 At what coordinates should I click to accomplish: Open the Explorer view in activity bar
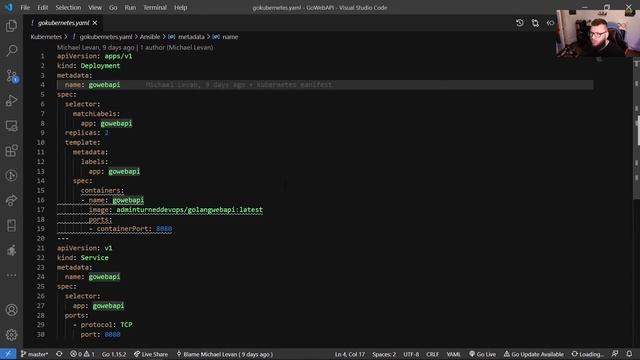[11, 26]
